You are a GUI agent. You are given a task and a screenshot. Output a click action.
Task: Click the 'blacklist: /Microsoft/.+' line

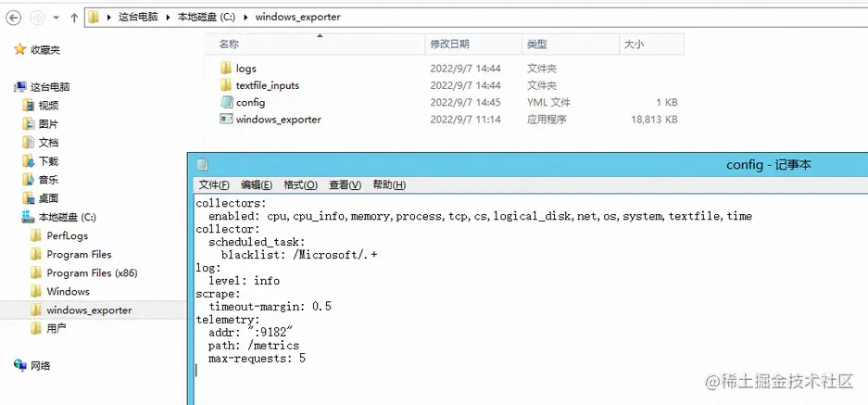coord(299,255)
